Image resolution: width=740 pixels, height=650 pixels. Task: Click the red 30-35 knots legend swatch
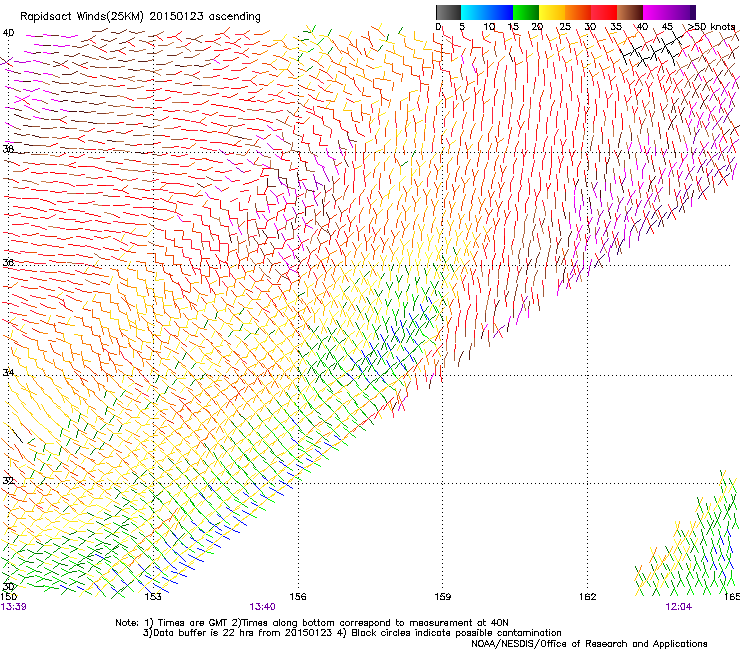click(604, 12)
